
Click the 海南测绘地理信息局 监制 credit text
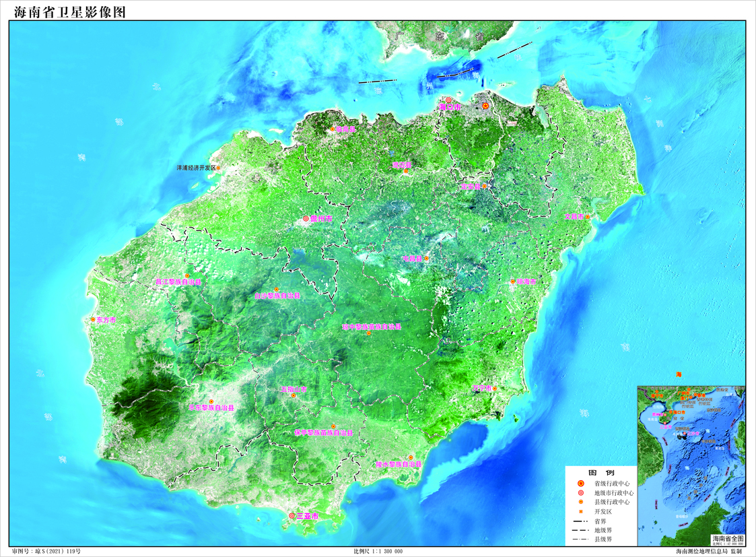[x=709, y=551]
